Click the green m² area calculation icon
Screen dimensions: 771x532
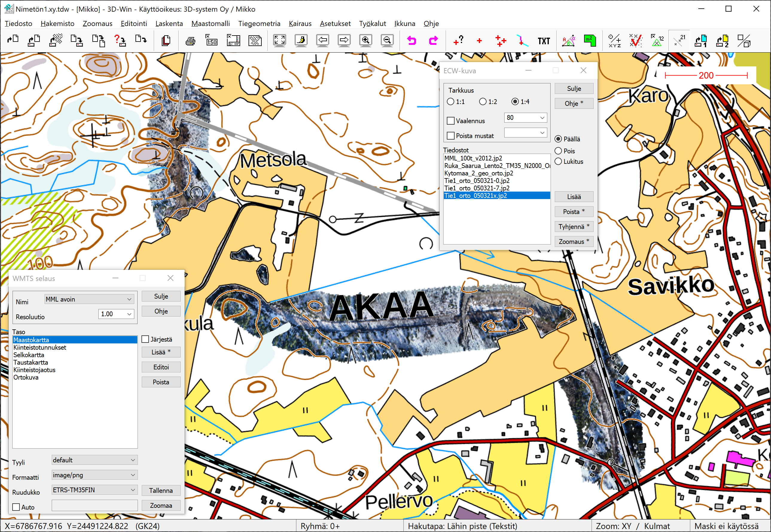pos(590,41)
